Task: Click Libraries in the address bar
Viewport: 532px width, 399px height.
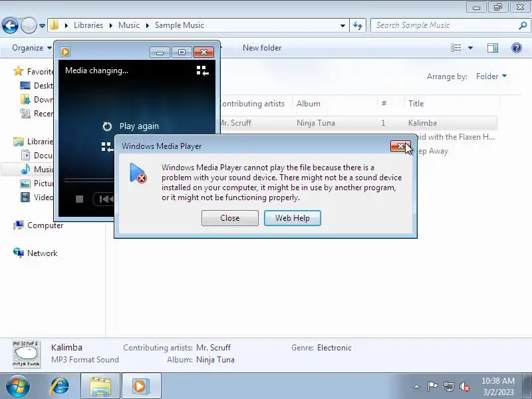Action: (88, 25)
